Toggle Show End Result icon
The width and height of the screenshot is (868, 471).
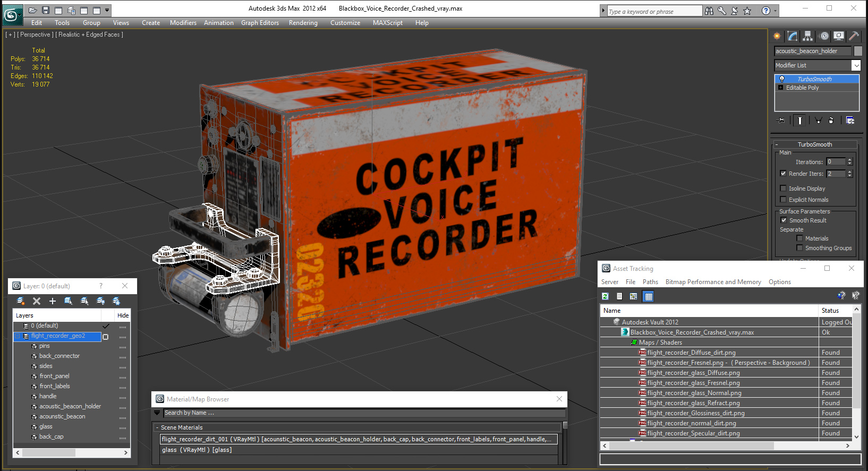[800, 121]
